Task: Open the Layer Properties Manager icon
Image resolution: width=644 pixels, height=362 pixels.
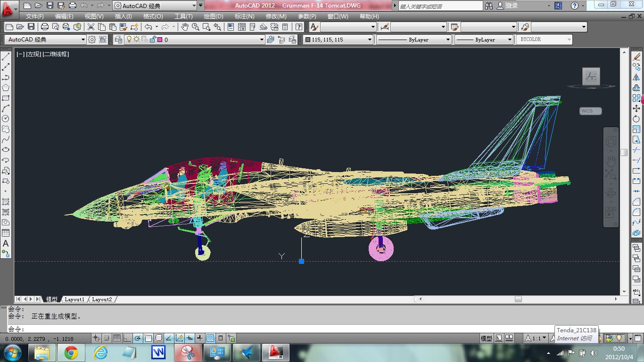Action: tap(118, 40)
